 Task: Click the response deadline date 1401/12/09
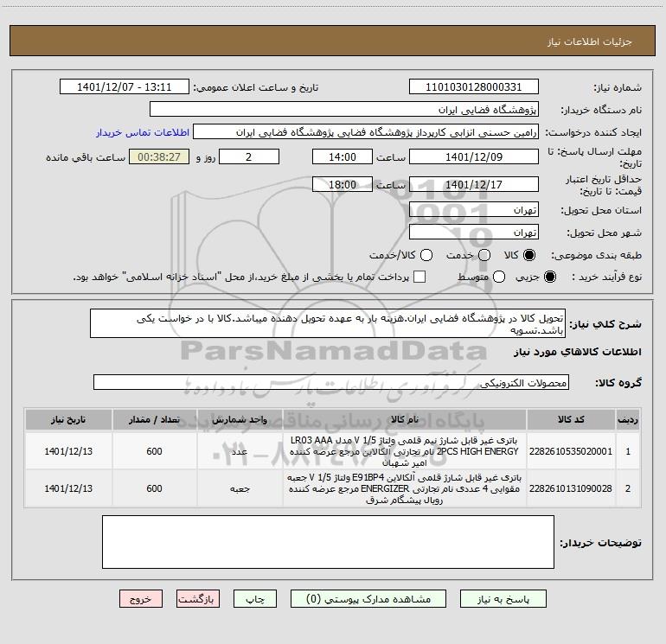[474, 156]
